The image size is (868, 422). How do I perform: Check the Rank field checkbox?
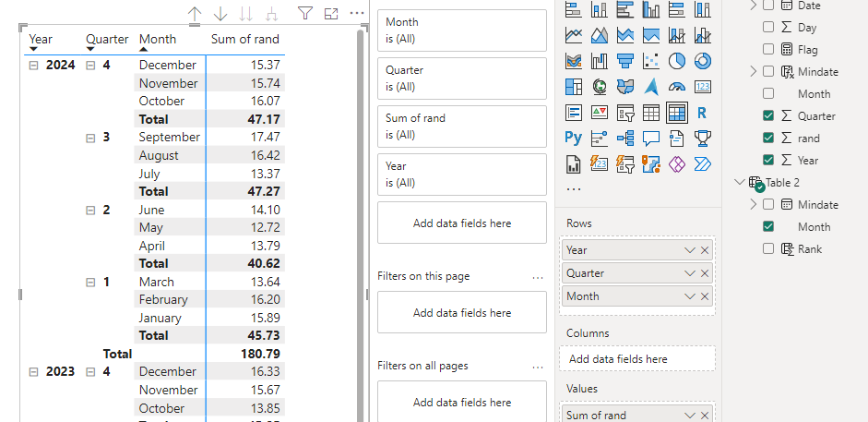coord(768,248)
